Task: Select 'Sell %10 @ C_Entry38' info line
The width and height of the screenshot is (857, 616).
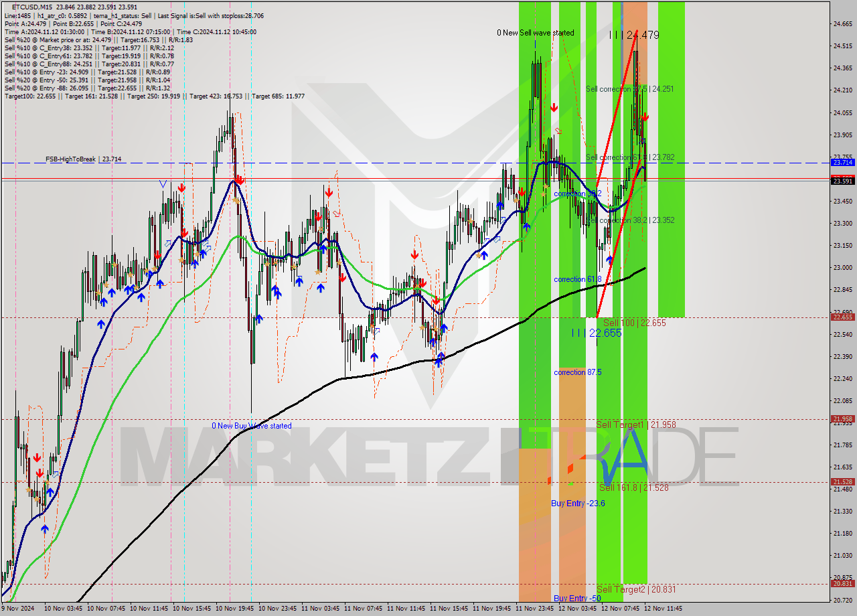Action: tap(89, 48)
